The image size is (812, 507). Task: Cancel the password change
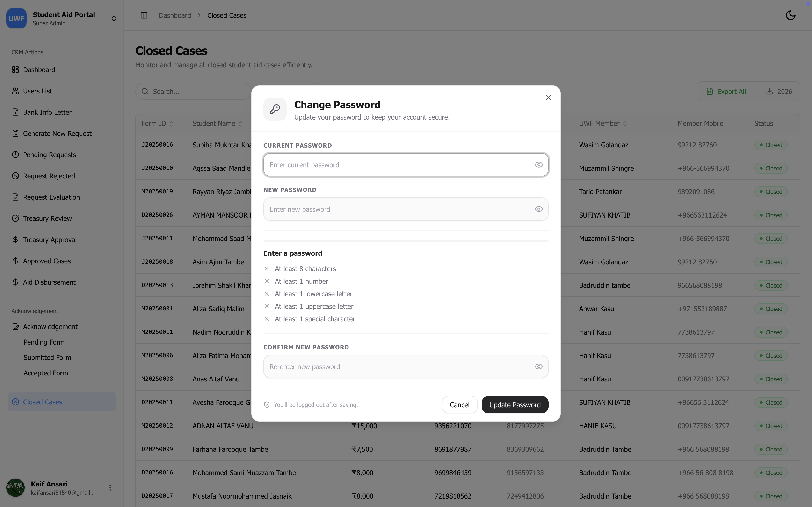(459, 405)
